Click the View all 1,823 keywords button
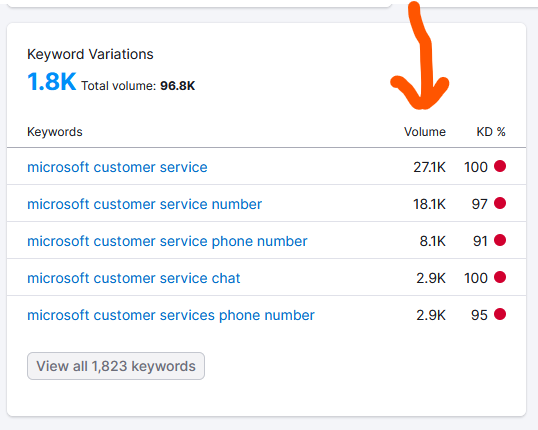The image size is (538, 430). coord(116,366)
